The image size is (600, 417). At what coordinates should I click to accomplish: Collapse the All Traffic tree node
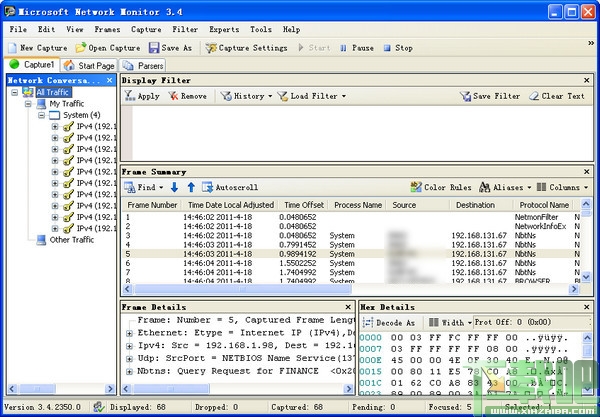[15, 92]
